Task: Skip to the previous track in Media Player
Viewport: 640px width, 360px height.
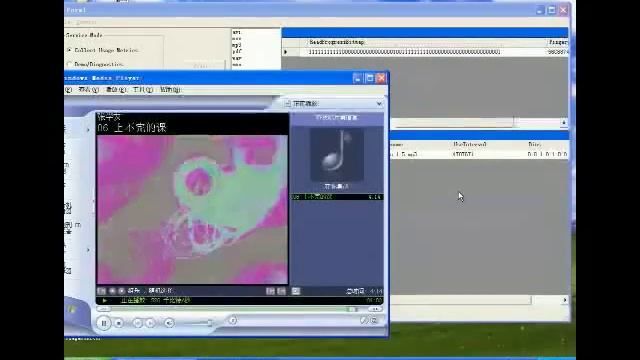Action: pos(138,323)
